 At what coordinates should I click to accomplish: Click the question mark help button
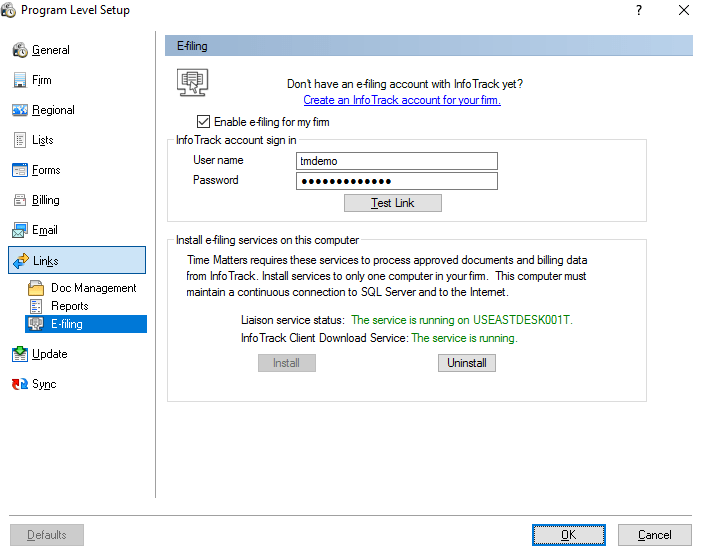click(x=639, y=10)
